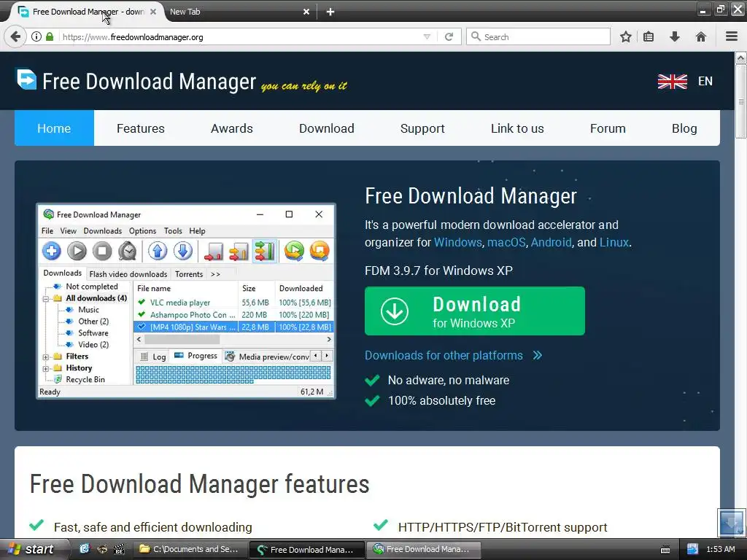This screenshot has height=560, width=747.
Task: Click the page vertical scrollbar up arrow
Action: click(x=741, y=58)
